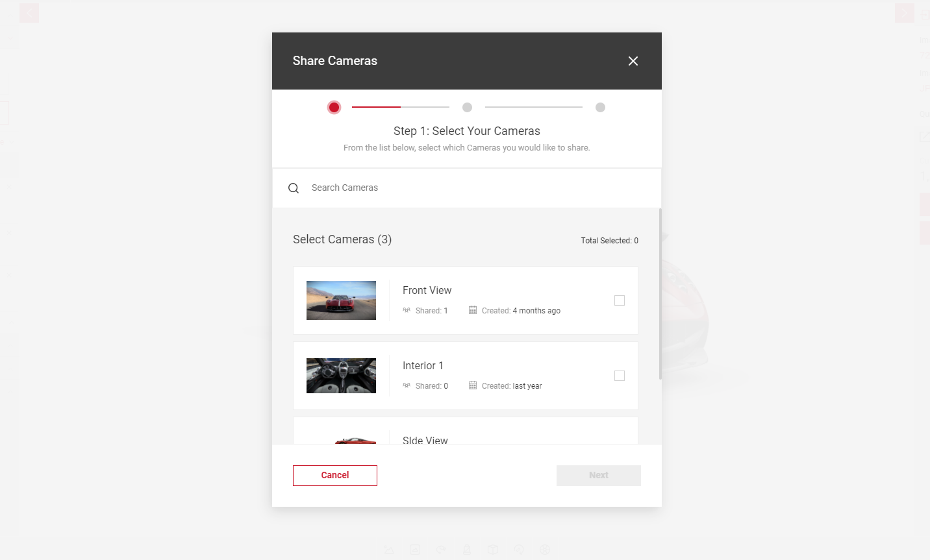The height and width of the screenshot is (560, 930).
Task: Open the Interior 1 camera thumbnail
Action: pos(341,376)
